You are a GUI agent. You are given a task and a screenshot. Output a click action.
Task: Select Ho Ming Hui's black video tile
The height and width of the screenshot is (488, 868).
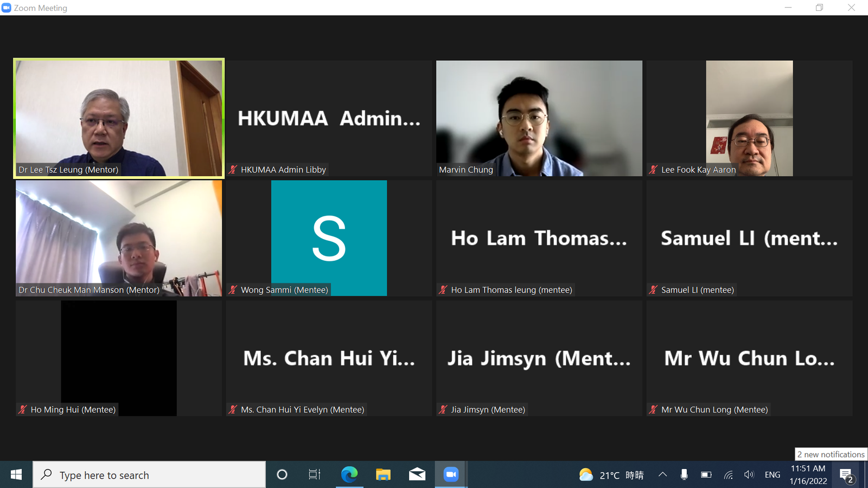pyautogui.click(x=119, y=358)
